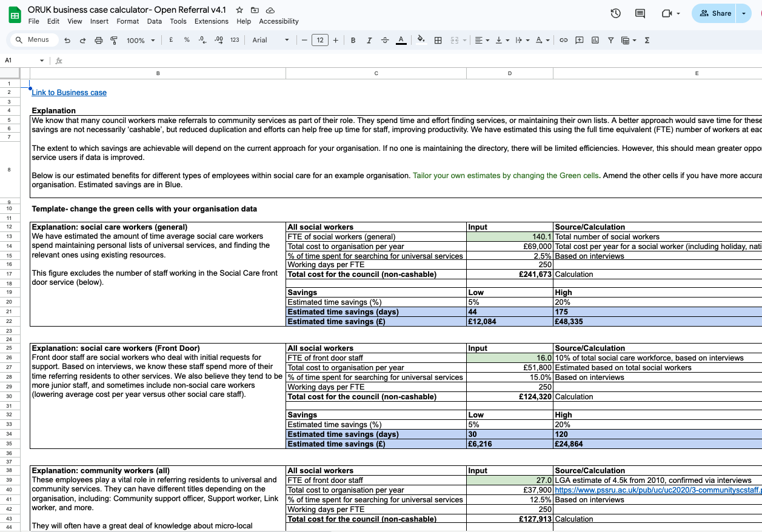Viewport: 762px width, 532px height.
Task: Open the Extensions menu
Action: click(211, 21)
